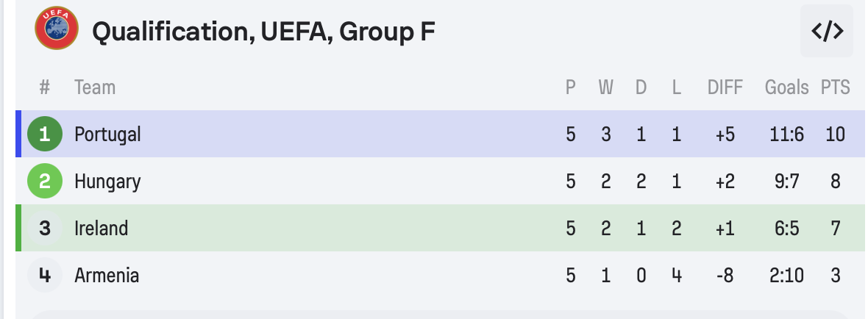Image resolution: width=868 pixels, height=319 pixels.
Task: Click Armenia's -8 goal difference
Action: (x=725, y=275)
